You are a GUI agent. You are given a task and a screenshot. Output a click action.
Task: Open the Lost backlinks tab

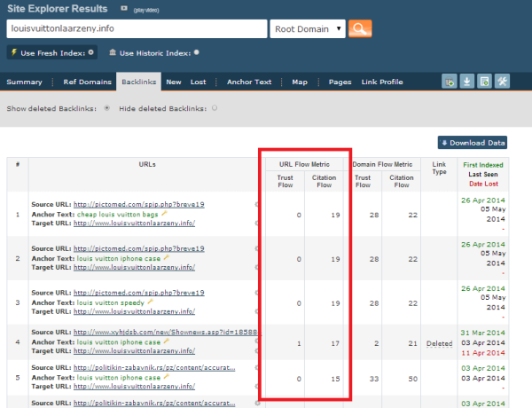pos(198,82)
